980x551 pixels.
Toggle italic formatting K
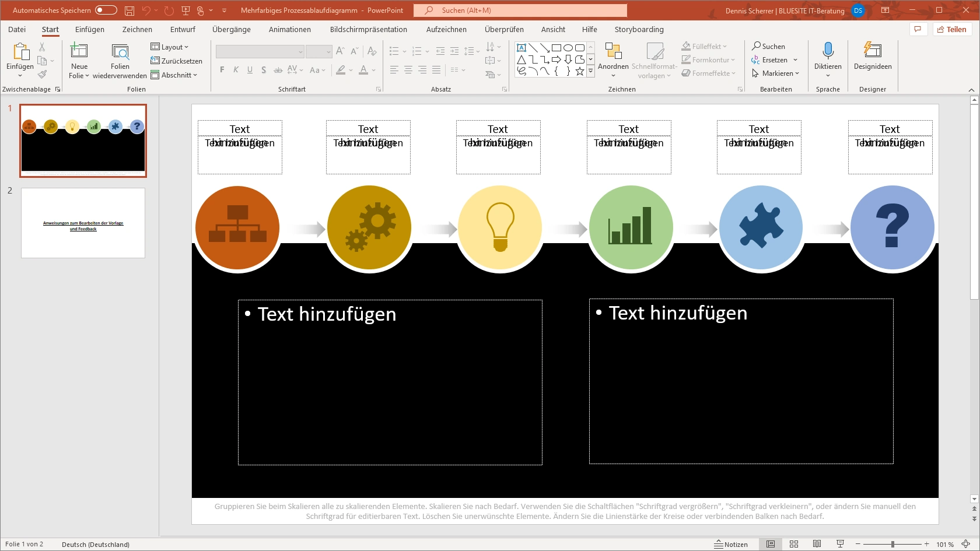[236, 70]
